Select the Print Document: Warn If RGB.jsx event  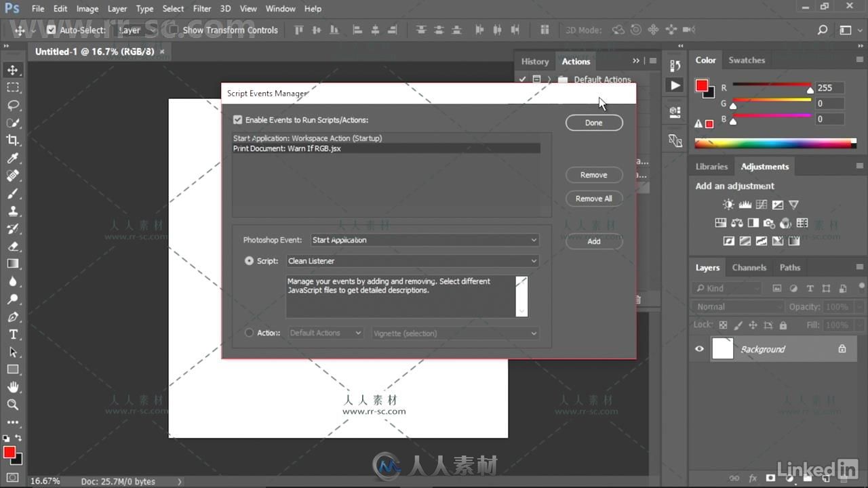pyautogui.click(x=387, y=148)
